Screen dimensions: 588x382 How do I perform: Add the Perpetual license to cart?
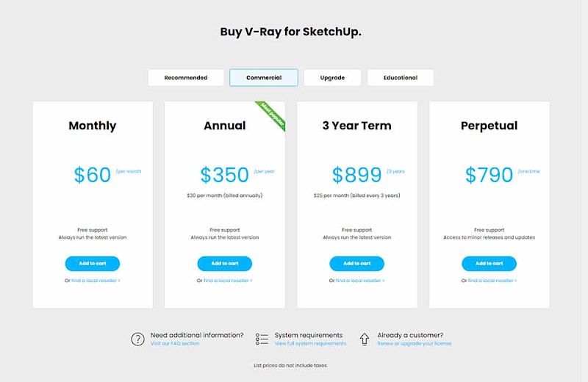coord(489,263)
